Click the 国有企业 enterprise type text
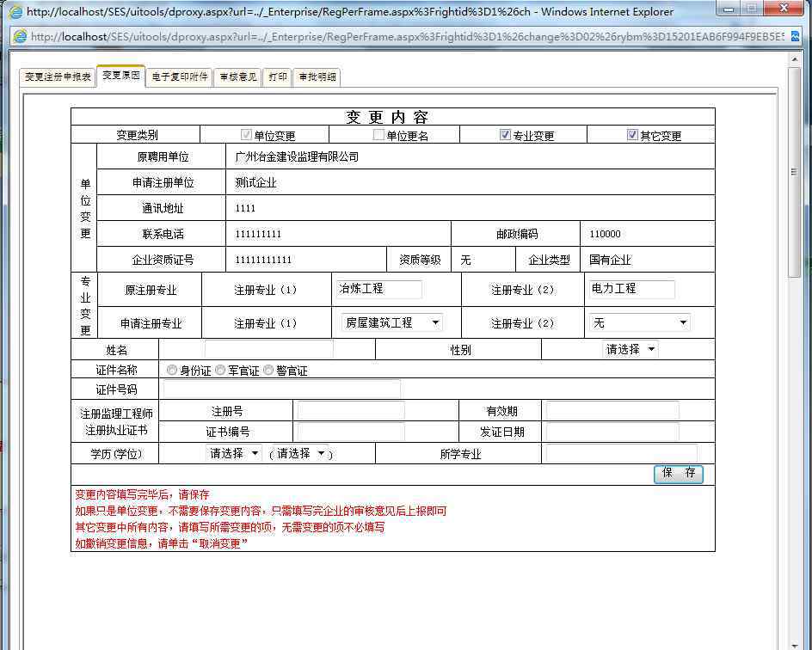812x650 pixels. (x=610, y=260)
